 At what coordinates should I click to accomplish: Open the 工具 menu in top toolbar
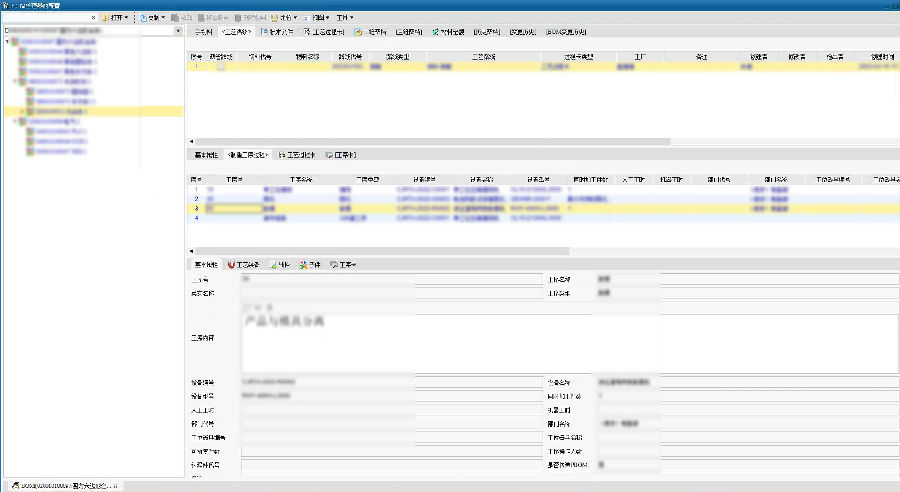click(344, 18)
